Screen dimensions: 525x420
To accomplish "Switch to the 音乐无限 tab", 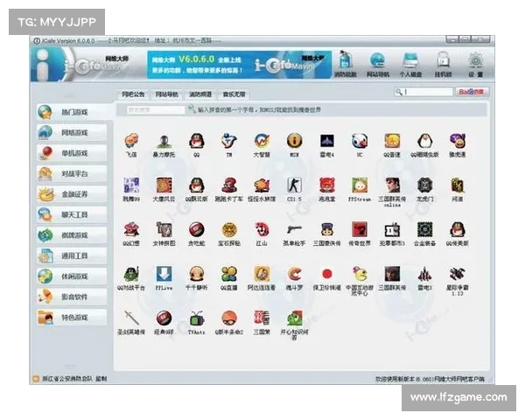I will (234, 94).
